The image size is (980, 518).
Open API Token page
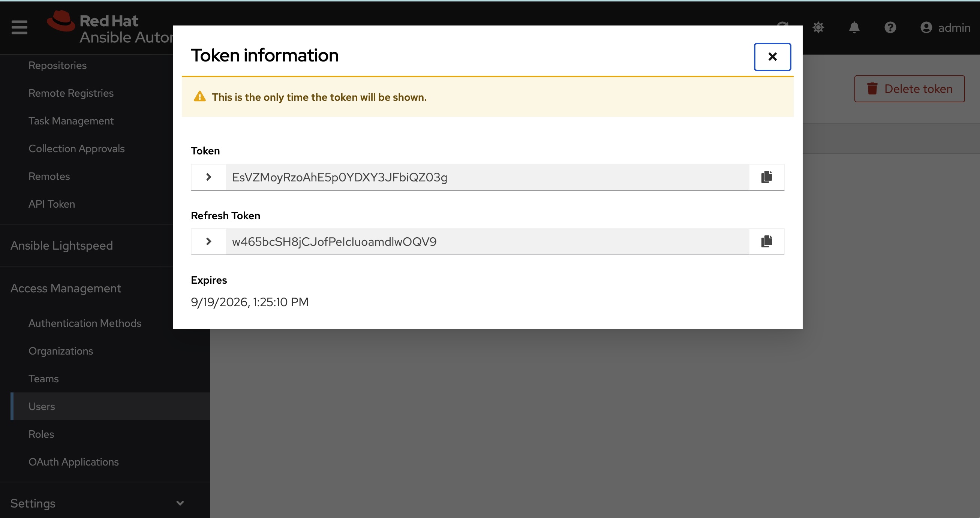coord(52,204)
